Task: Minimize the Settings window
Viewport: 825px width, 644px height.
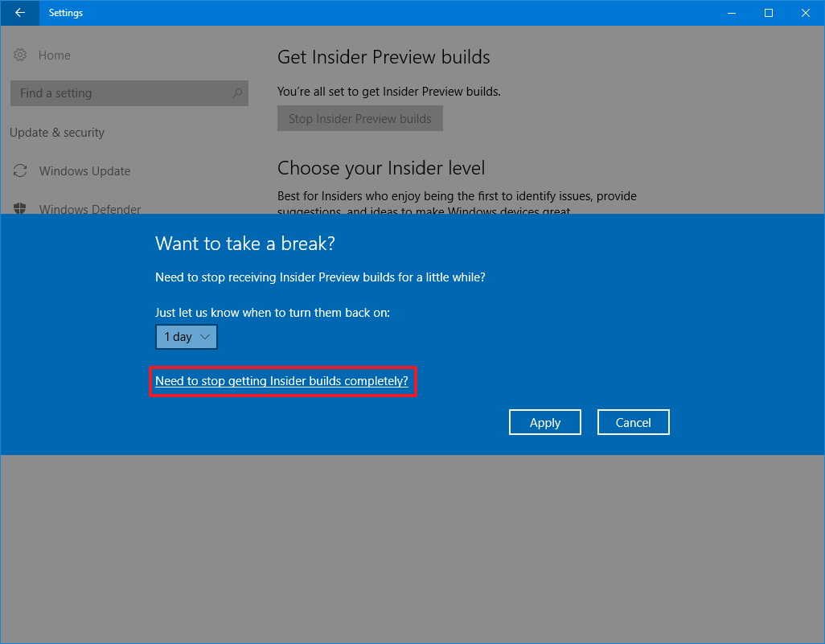Action: pos(731,13)
